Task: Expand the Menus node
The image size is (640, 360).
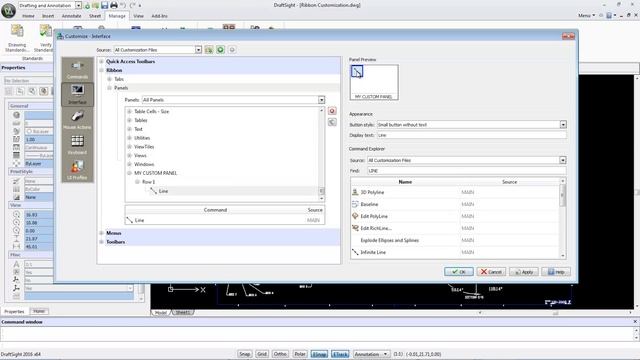Action: (x=101, y=233)
